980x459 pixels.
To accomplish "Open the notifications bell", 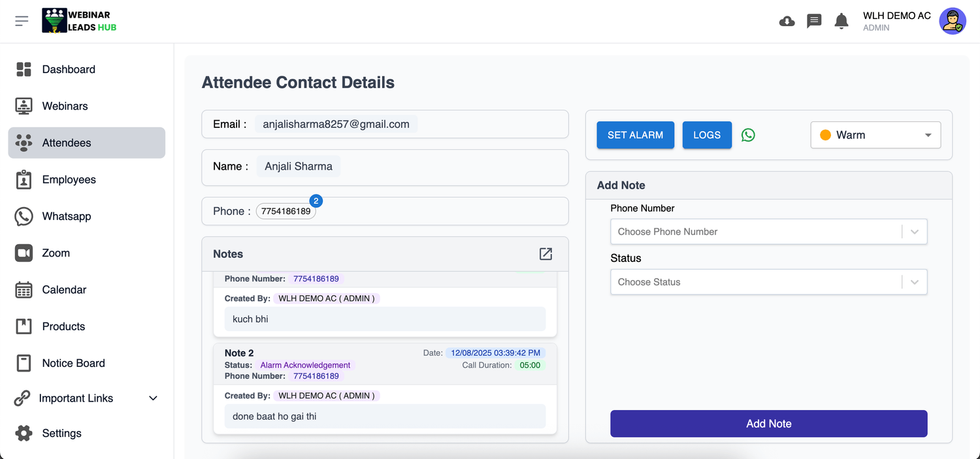I will 841,21.
